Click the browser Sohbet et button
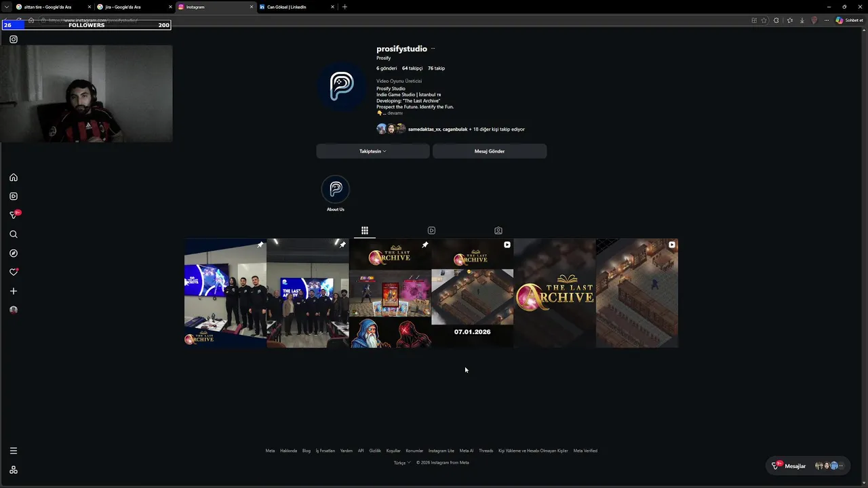The image size is (868, 488). tap(849, 20)
